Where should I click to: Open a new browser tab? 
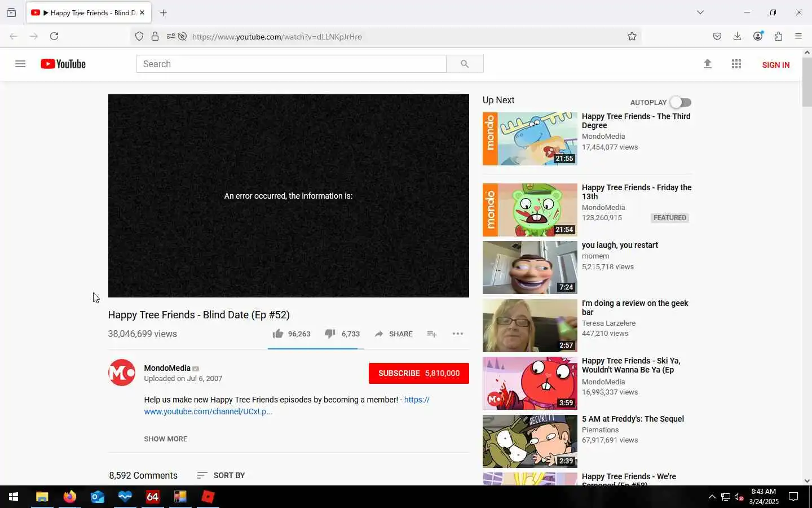(x=164, y=12)
